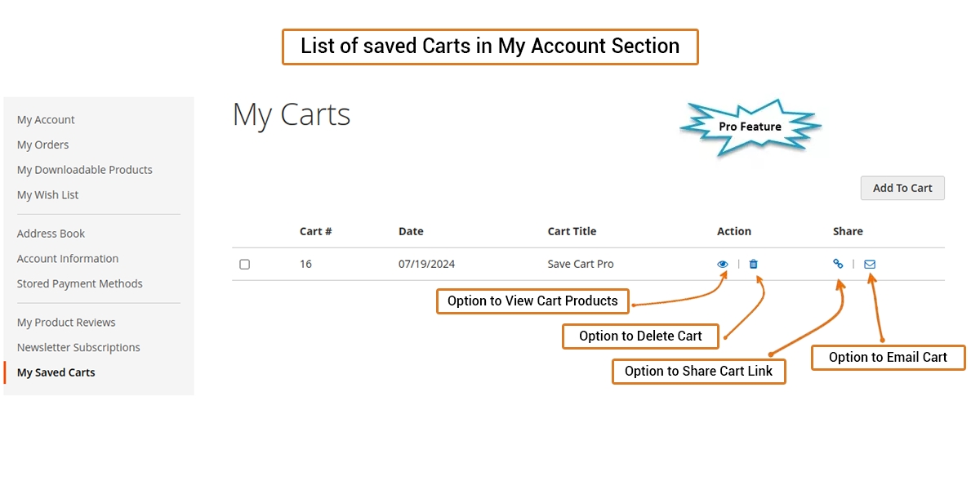
Task: View My Product Reviews
Action: 66,323
